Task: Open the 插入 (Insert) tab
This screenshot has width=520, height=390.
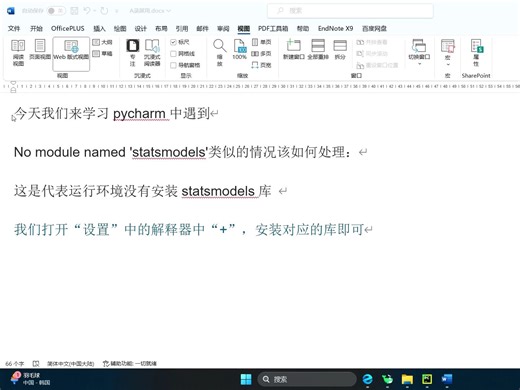Action: (x=99, y=28)
